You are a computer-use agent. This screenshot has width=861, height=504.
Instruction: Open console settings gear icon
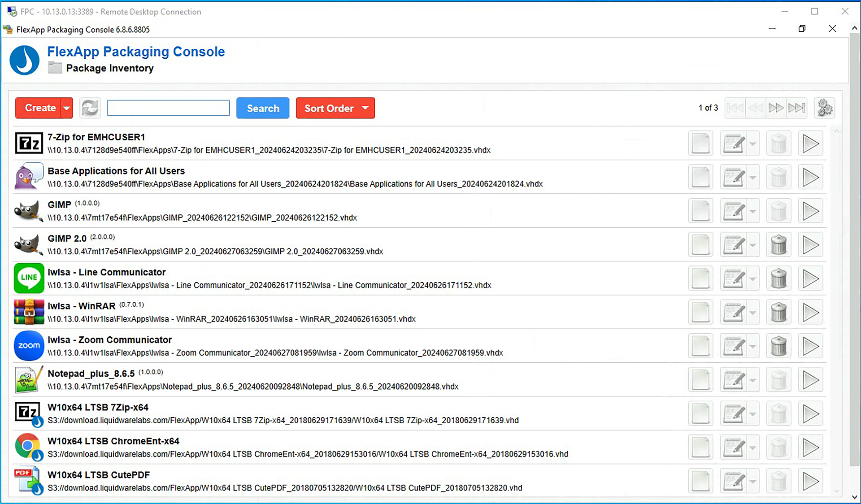(825, 108)
